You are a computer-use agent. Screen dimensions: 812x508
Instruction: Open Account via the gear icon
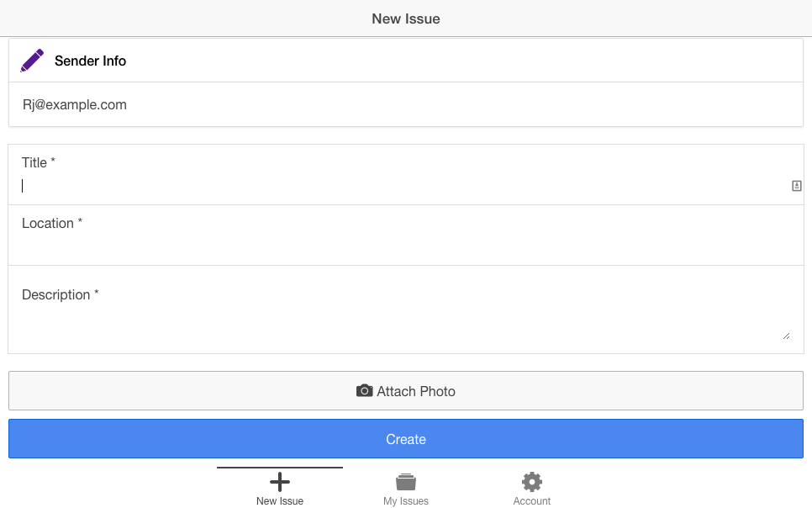(x=532, y=482)
